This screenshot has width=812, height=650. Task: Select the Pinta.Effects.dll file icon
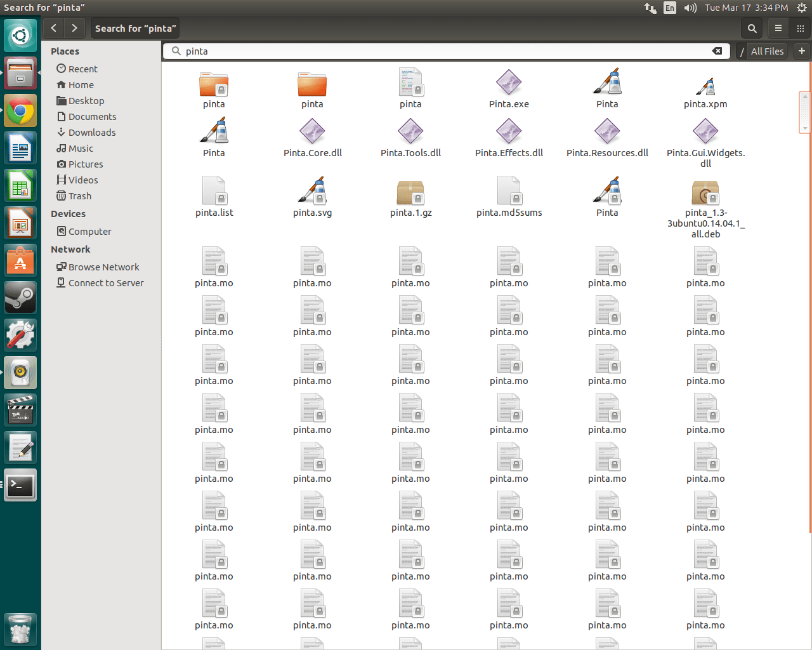[509, 131]
